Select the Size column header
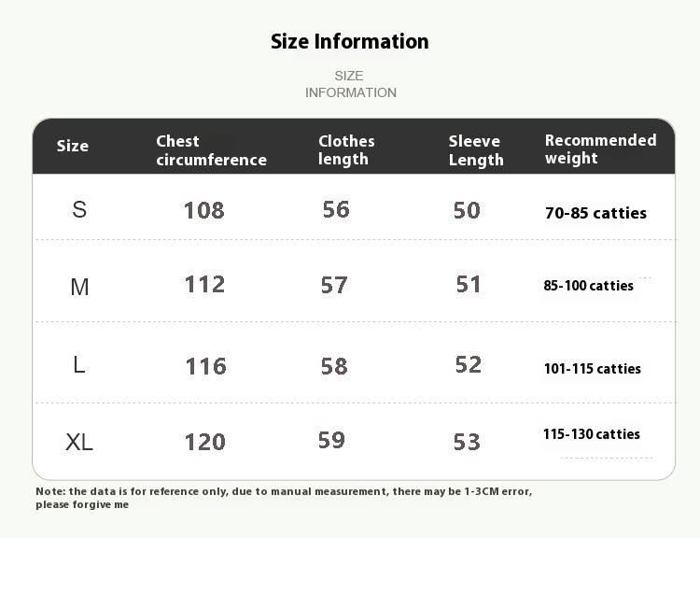 pos(72,146)
